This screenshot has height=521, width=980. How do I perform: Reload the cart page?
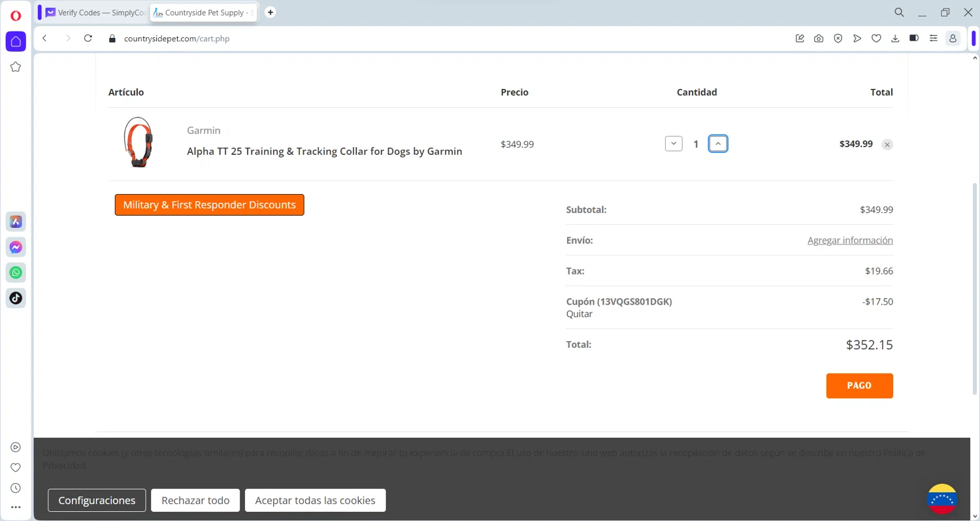tap(88, 39)
